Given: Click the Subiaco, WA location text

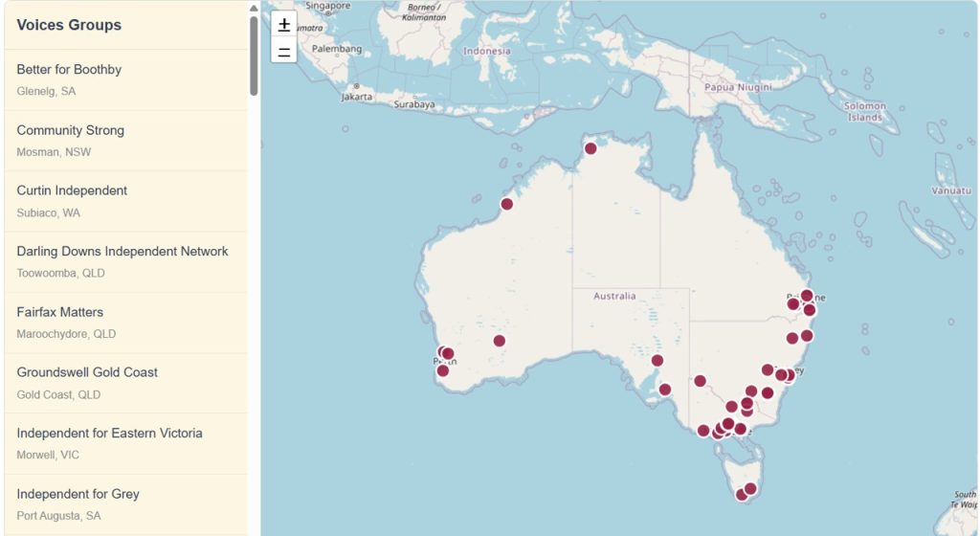Looking at the screenshot, I should [48, 213].
